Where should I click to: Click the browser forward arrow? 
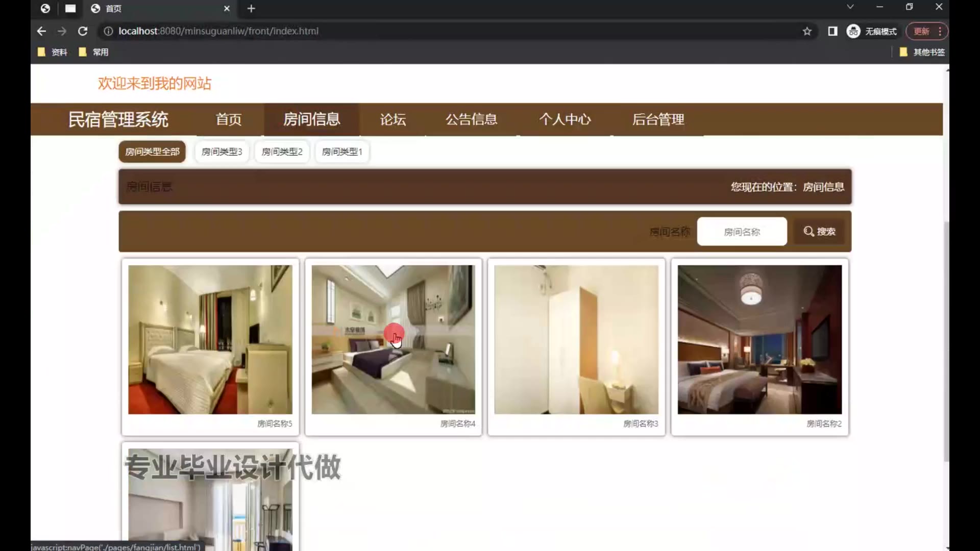tap(62, 31)
